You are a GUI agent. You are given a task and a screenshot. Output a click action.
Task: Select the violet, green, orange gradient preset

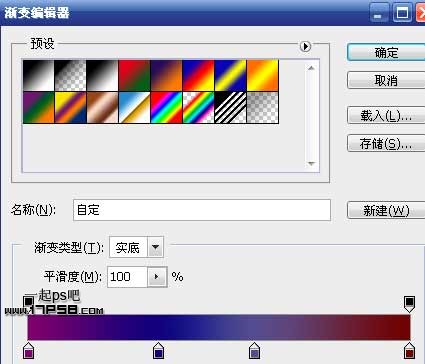38,107
